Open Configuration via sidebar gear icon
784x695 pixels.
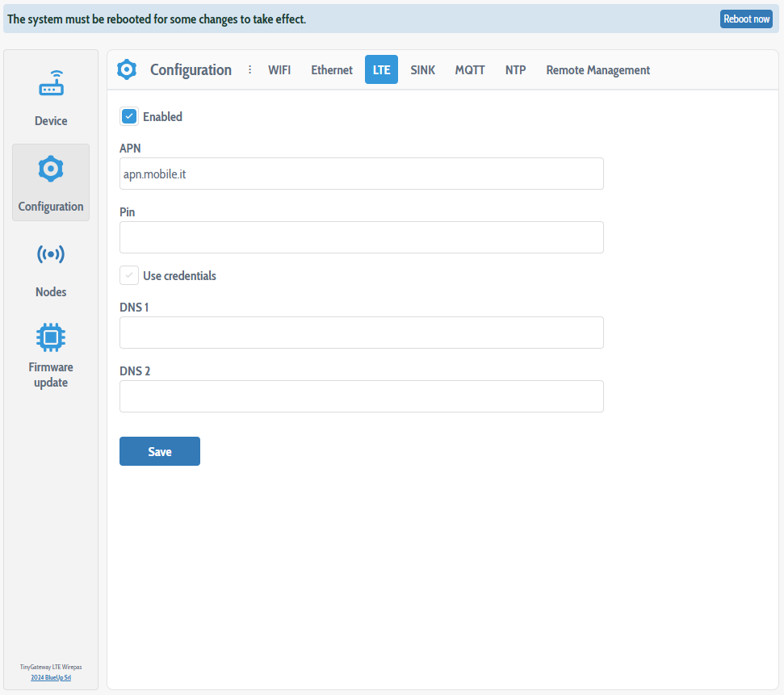[51, 170]
